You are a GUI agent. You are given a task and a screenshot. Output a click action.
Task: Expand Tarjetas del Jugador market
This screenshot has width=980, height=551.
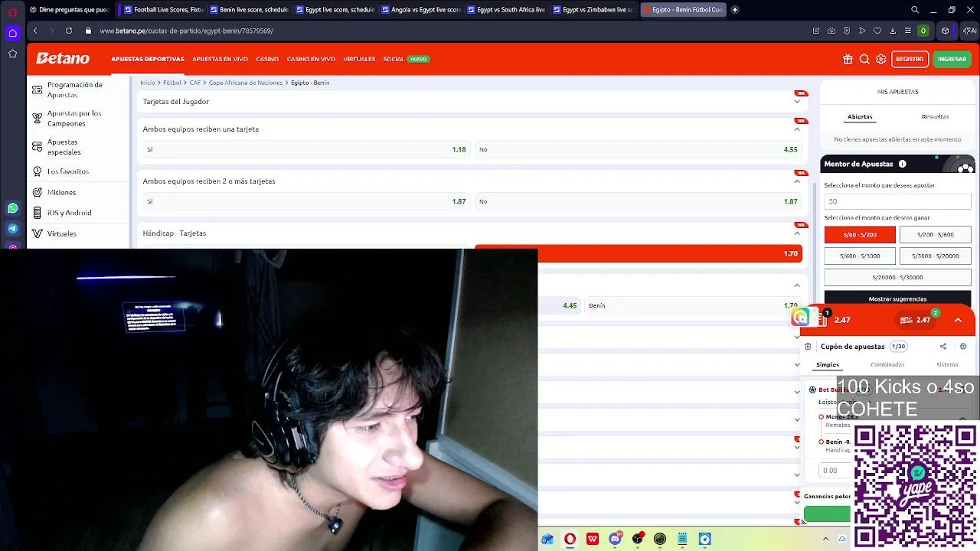[x=797, y=102]
